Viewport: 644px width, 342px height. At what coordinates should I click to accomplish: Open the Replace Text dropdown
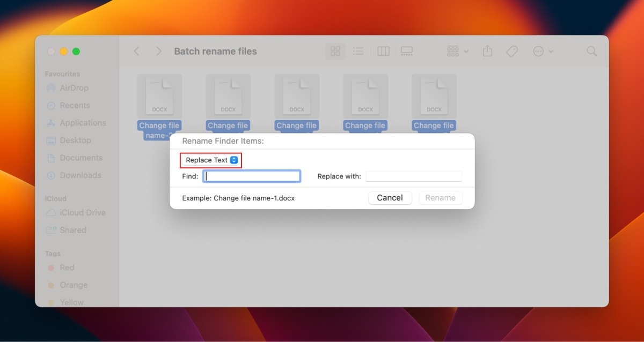210,160
